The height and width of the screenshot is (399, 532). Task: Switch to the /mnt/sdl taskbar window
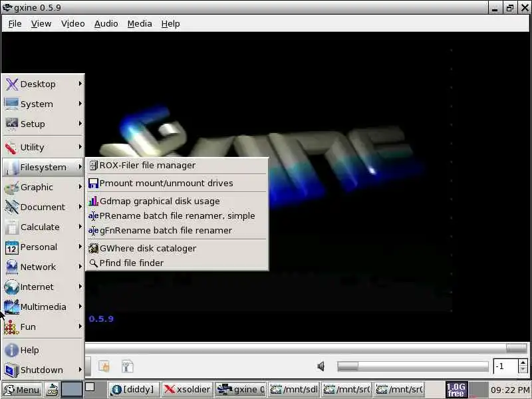coord(294,390)
